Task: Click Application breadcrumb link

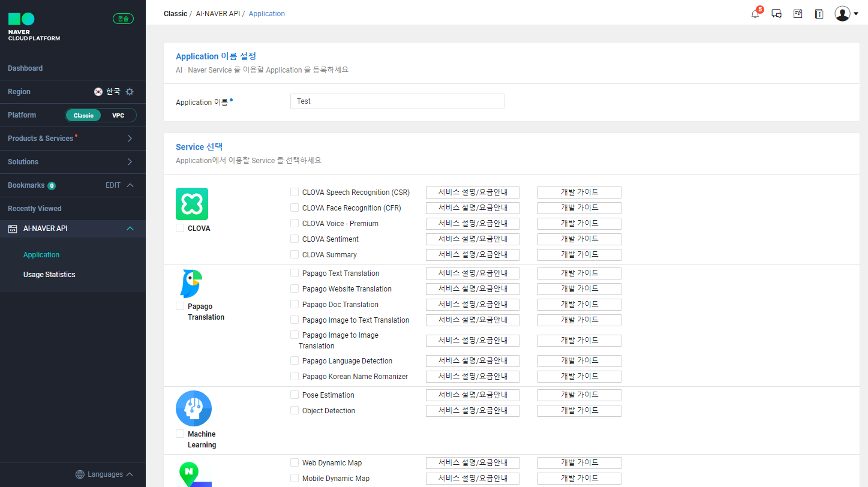Action: [267, 14]
